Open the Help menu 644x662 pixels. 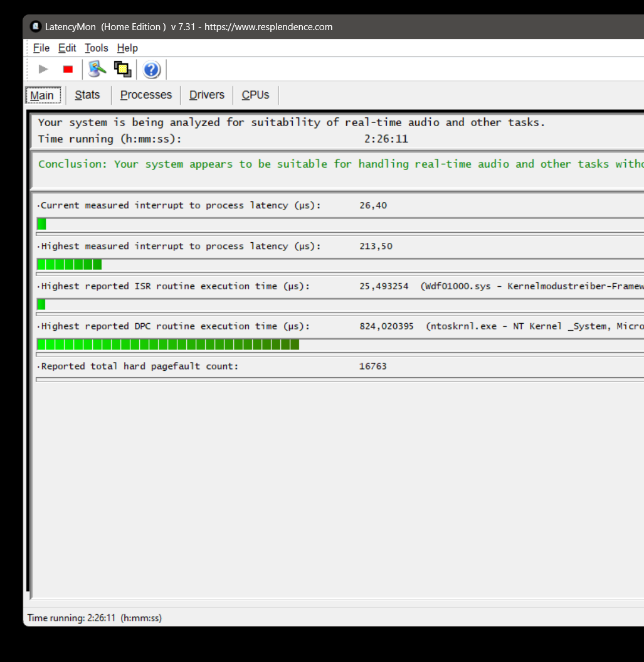click(127, 48)
